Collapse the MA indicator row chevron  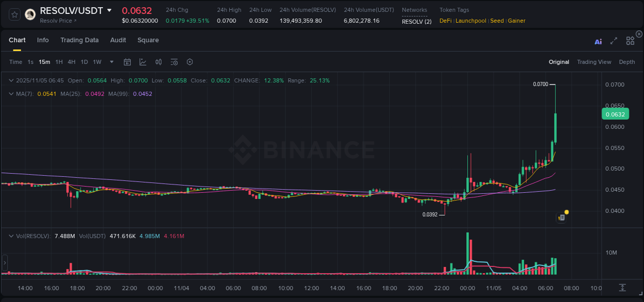[11, 94]
